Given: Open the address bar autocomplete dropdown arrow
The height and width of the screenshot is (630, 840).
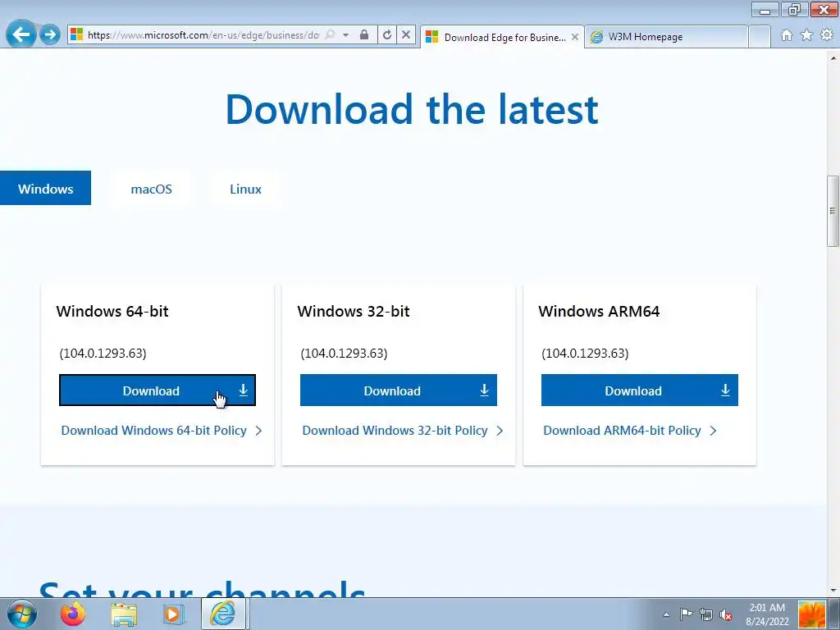Looking at the screenshot, I should point(346,34).
